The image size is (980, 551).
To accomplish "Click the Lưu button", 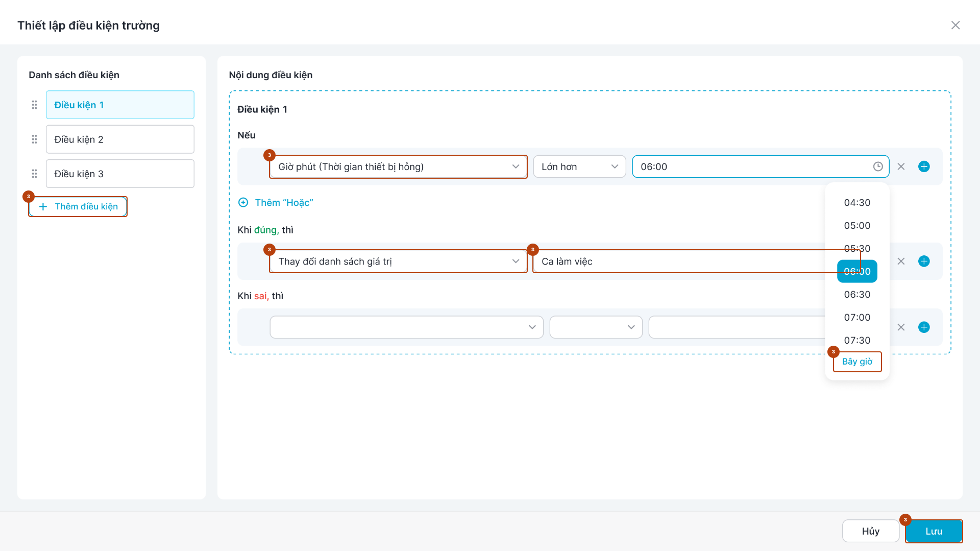I will coord(934,531).
